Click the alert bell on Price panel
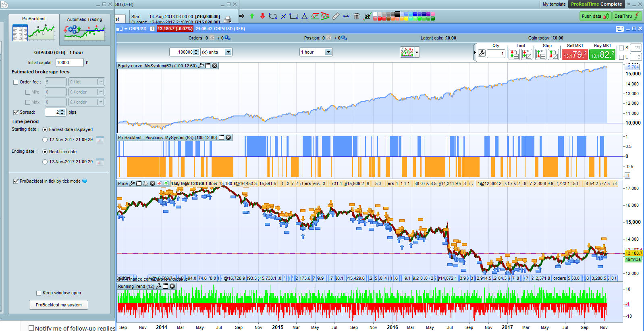Screen dimensions: 644x331 [145, 183]
